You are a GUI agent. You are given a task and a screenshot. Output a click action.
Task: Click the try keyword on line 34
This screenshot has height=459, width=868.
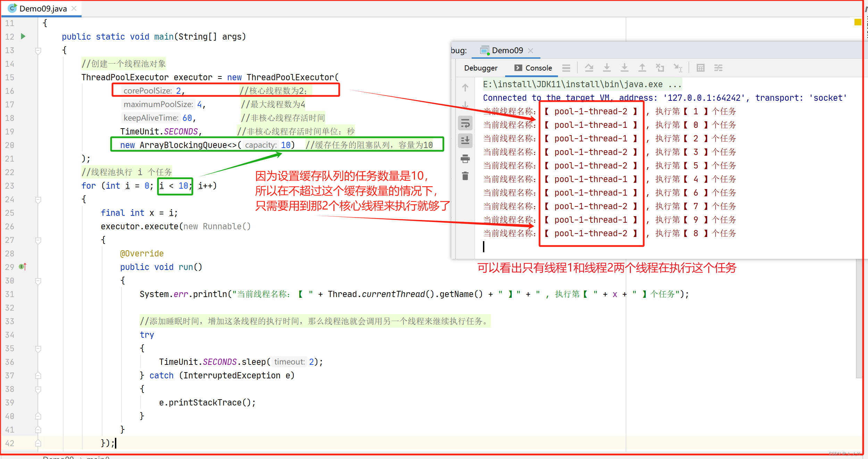(147, 335)
